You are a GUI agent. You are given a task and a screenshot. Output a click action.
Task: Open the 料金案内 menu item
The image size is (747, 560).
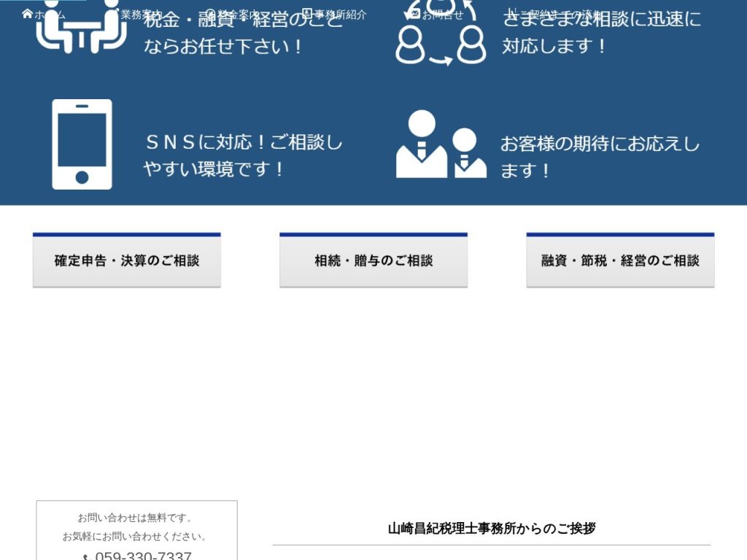coord(232,15)
